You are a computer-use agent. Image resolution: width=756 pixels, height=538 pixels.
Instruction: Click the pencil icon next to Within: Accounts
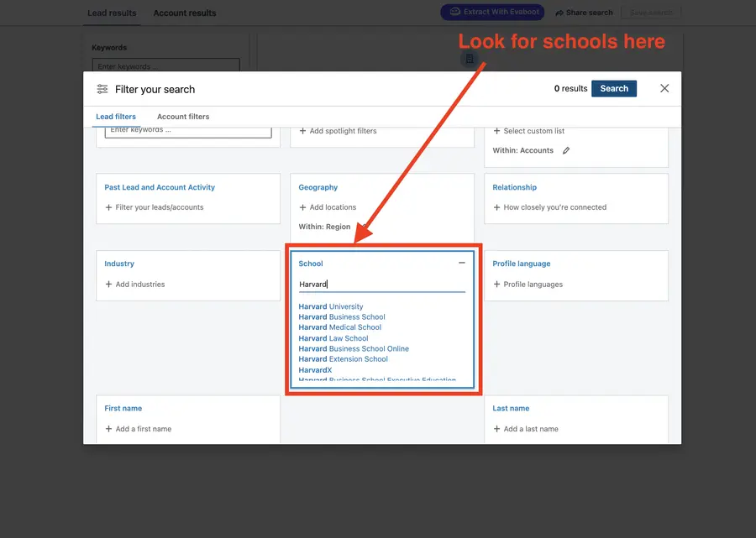(566, 151)
